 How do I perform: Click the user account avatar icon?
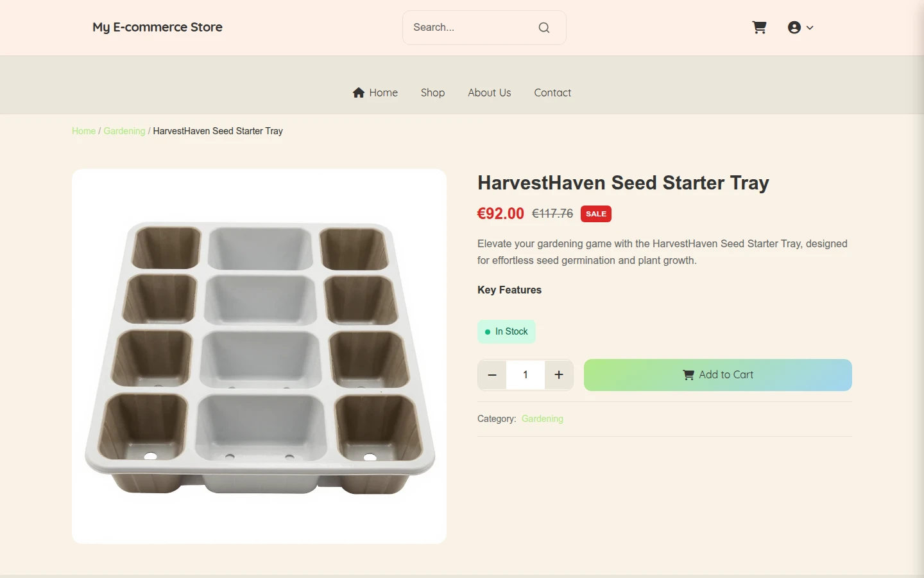pyautogui.click(x=794, y=28)
